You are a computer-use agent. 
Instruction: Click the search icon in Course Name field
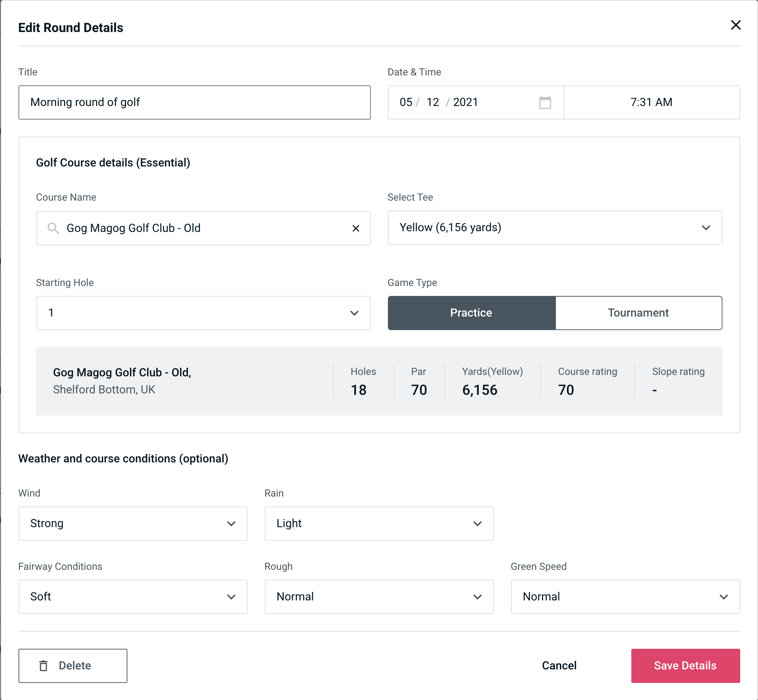coord(53,228)
